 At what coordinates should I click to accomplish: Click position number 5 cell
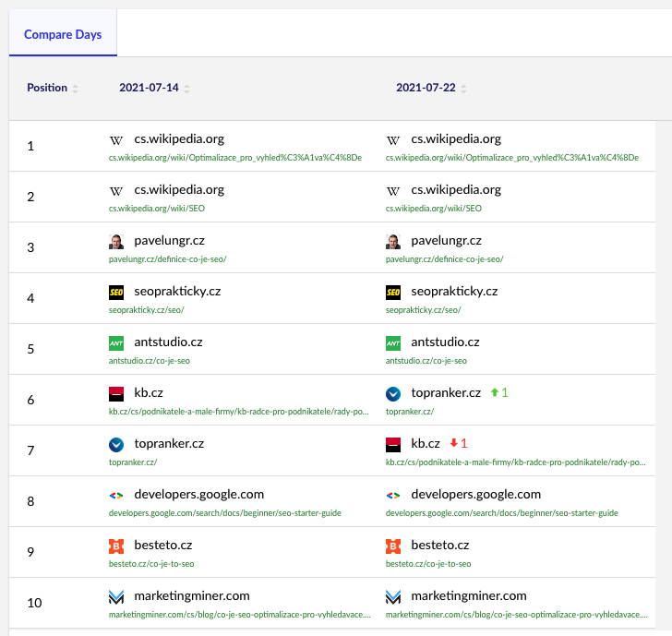pyautogui.click(x=30, y=349)
